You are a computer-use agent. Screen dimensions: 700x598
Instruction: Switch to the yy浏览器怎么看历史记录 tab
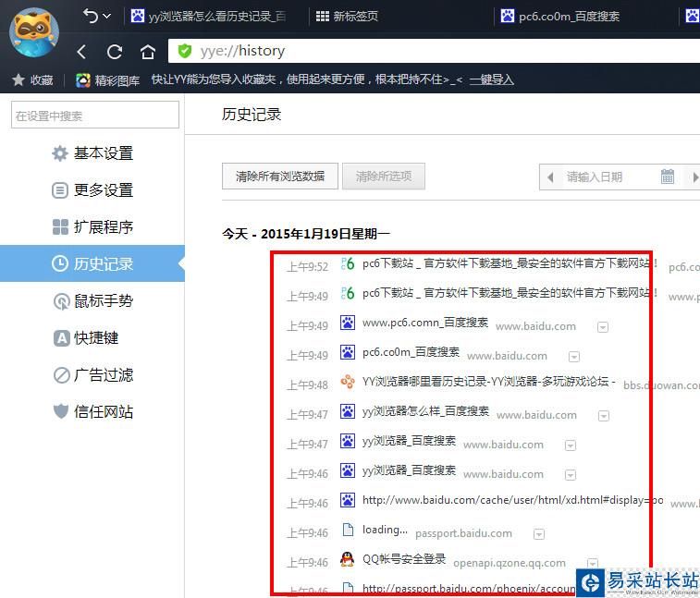click(208, 17)
